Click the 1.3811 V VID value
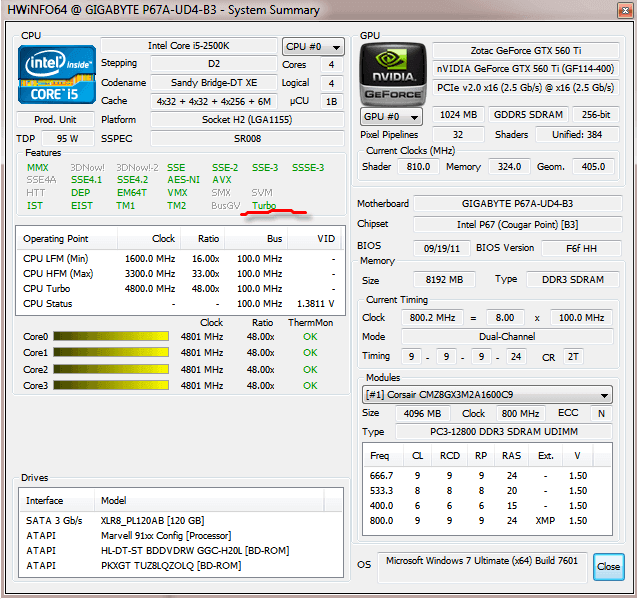The height and width of the screenshot is (599, 637). [316, 304]
